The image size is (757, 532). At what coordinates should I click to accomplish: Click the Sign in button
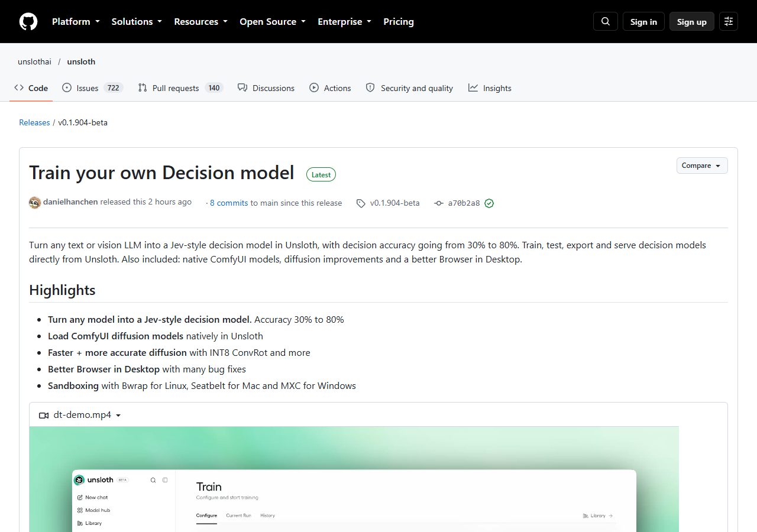643,21
